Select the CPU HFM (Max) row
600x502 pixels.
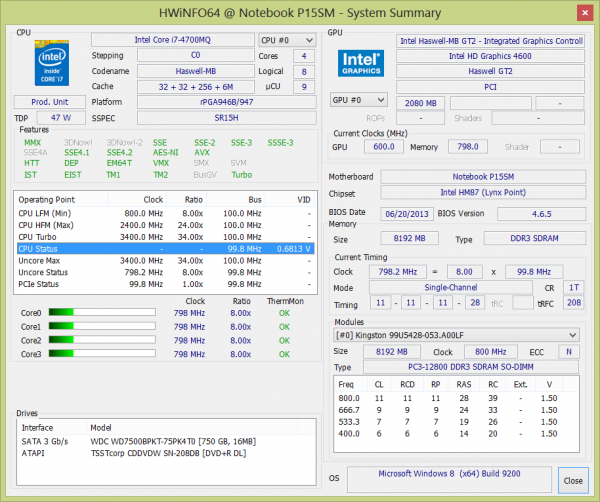point(166,225)
